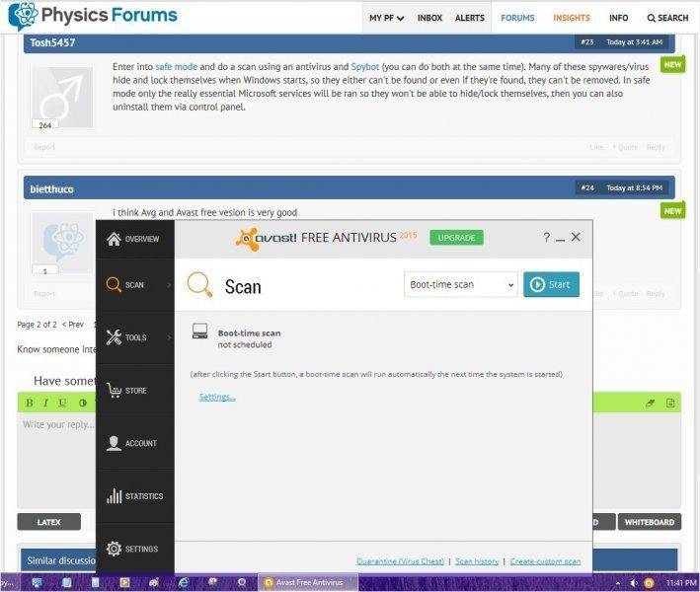Open Quarantine (Virus Chest) link
Image resolution: width=700 pixels, height=592 pixels.
[x=400, y=561]
